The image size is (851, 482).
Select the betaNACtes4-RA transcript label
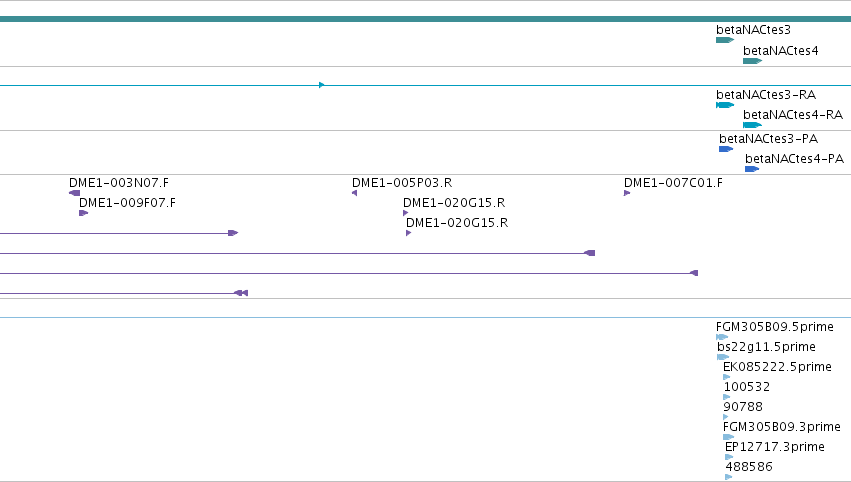point(793,115)
